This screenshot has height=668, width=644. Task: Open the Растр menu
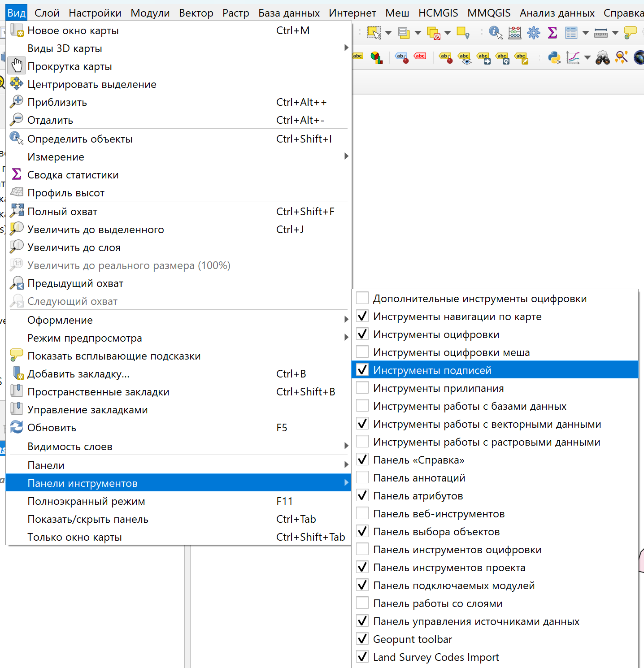[236, 13]
